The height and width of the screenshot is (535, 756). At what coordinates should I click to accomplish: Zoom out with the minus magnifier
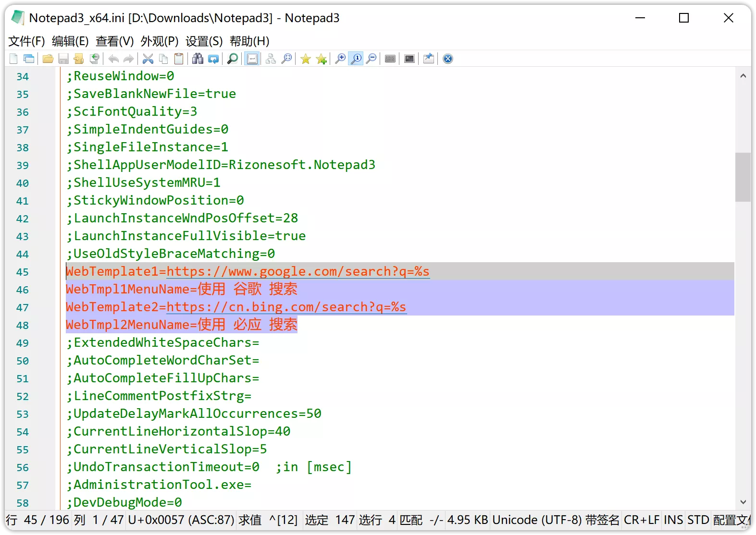coord(371,59)
